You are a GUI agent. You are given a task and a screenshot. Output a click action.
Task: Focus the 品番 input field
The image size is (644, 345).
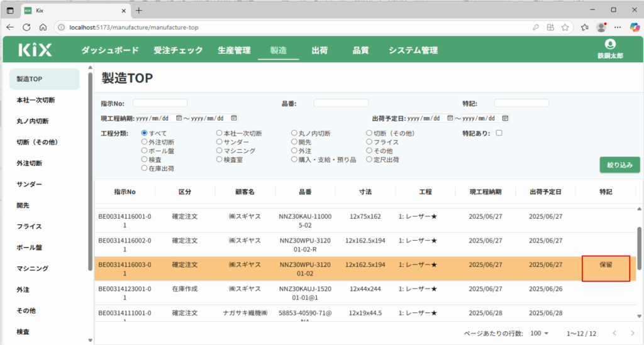tap(341, 103)
